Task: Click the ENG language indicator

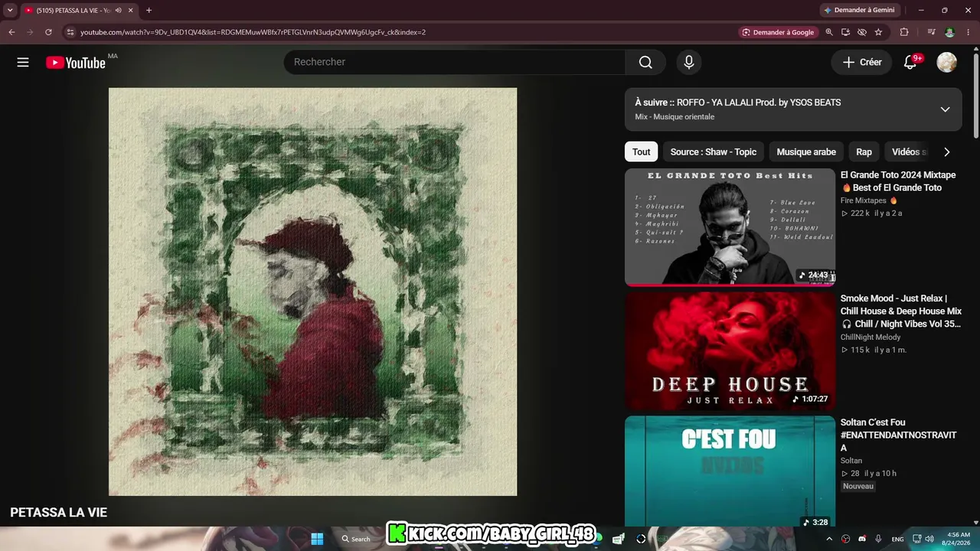Action: click(x=897, y=539)
